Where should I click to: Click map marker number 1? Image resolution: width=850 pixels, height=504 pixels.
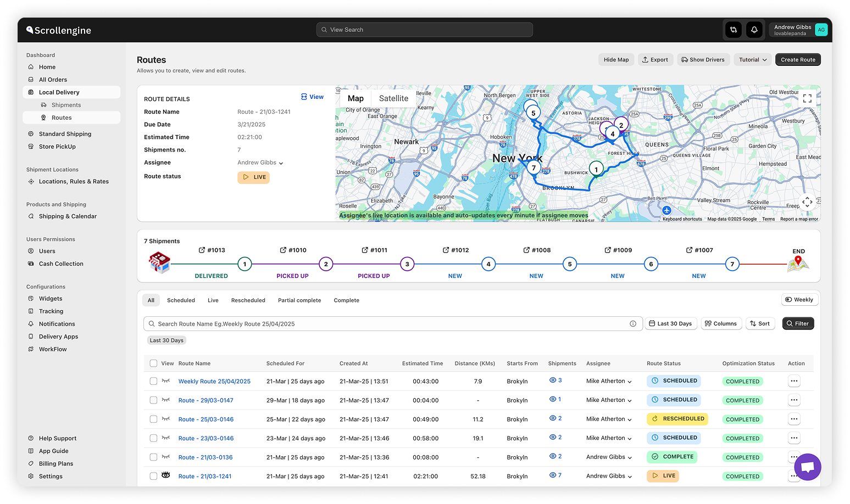(x=596, y=170)
